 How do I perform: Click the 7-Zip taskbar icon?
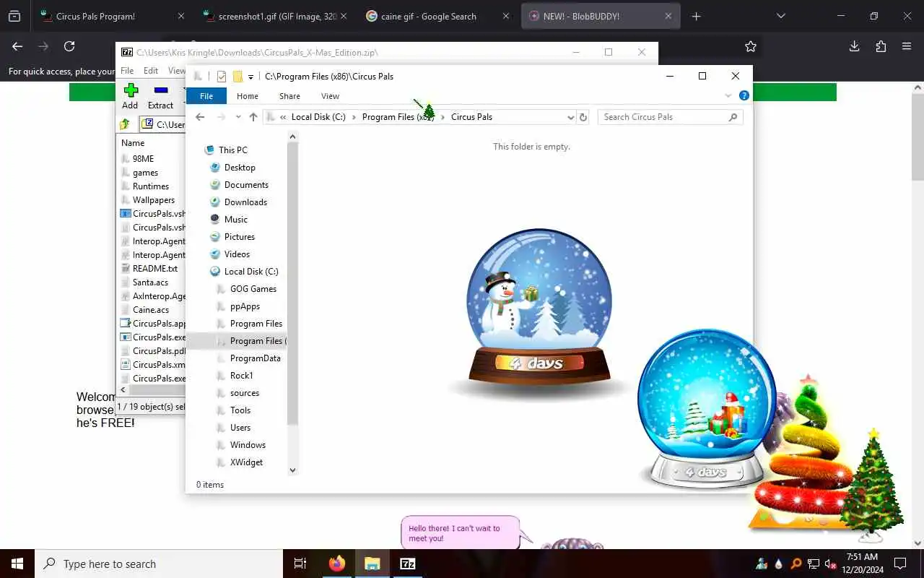[x=408, y=564]
